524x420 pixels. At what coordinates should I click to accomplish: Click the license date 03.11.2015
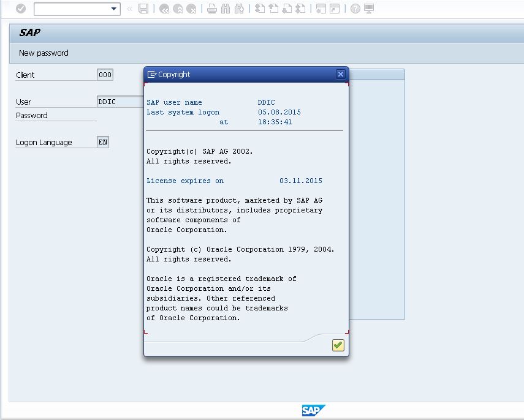pyautogui.click(x=301, y=181)
